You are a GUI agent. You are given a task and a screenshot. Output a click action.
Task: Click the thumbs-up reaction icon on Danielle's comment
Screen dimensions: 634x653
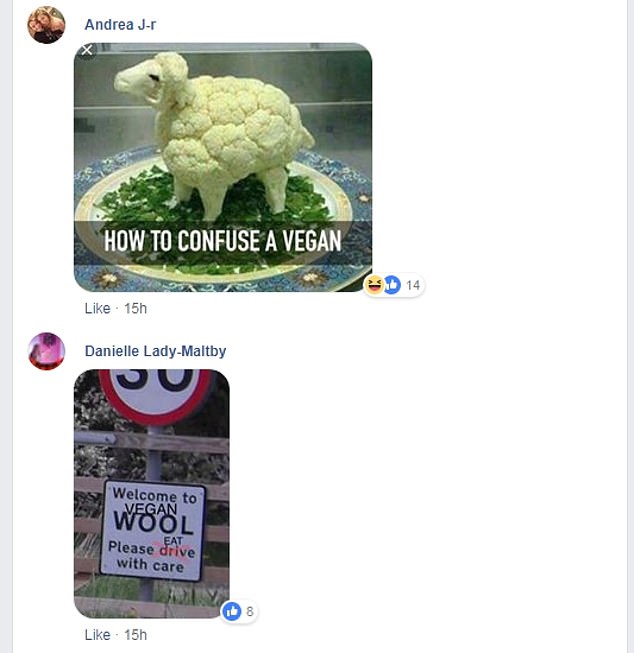coord(232,611)
